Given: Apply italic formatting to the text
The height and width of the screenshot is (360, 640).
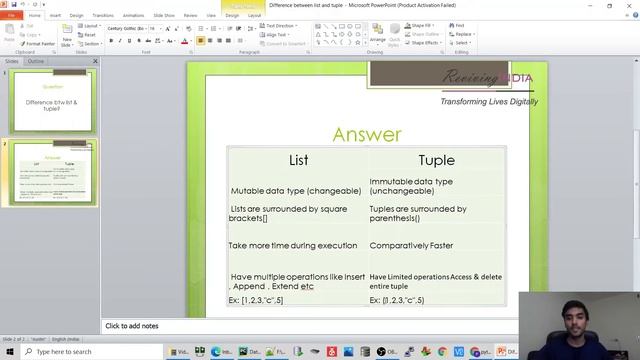Looking at the screenshot, I should [120, 41].
